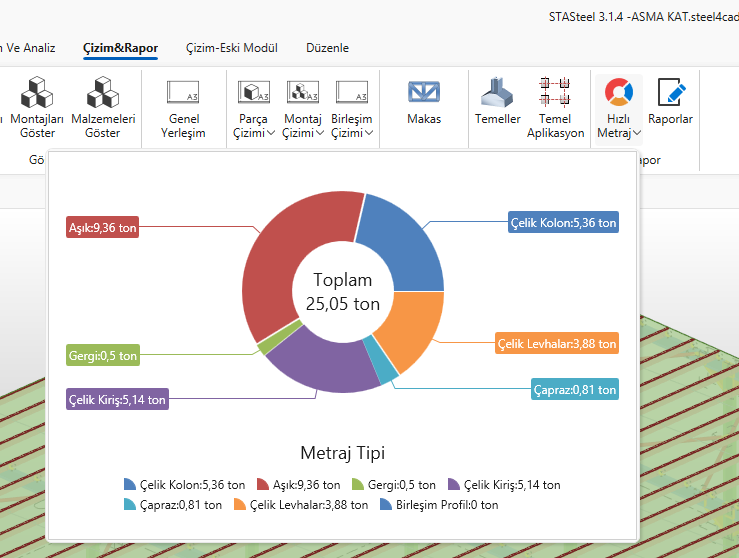The width and height of the screenshot is (739, 558).
Task: Click the Çapraz:0,81 ton label
Action: (574, 389)
